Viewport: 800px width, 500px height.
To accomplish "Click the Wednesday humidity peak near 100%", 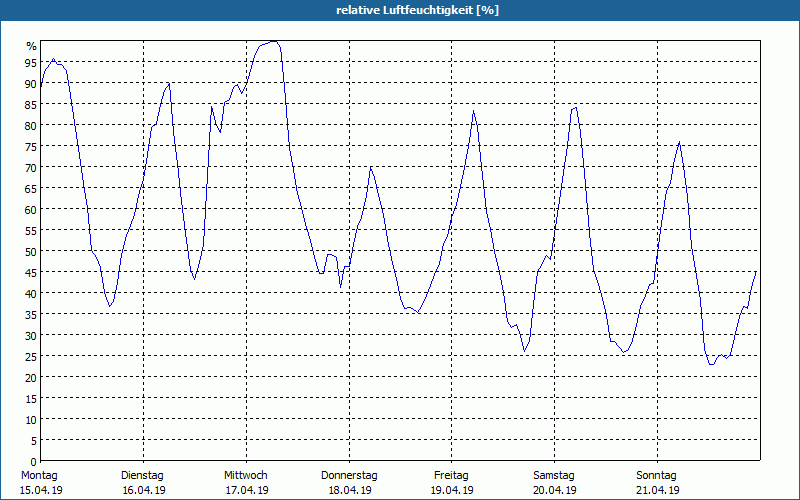I will [273, 41].
